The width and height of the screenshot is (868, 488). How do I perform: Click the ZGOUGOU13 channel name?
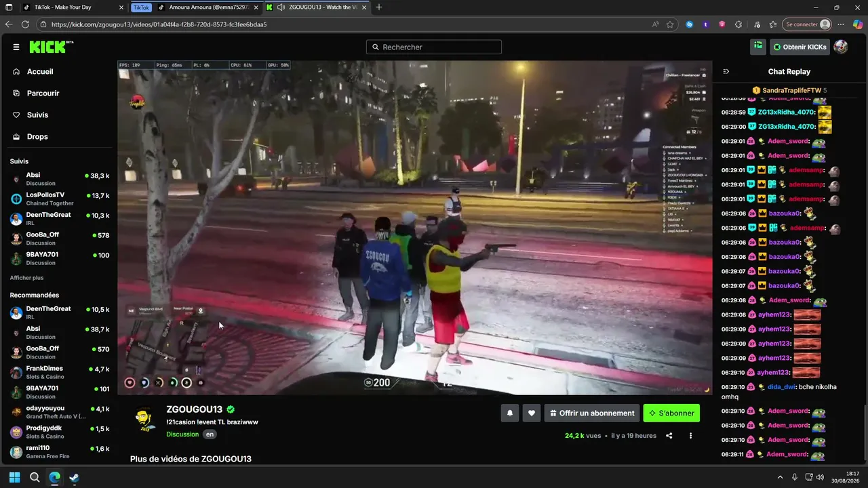195,409
